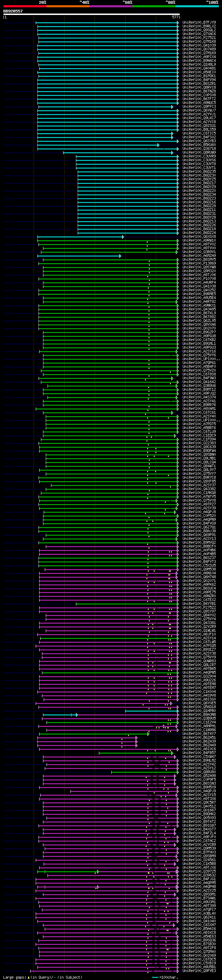
Task: Click the short cyan alignment bar for UniRef100_Q6XGX8
Action: pos(80,237)
